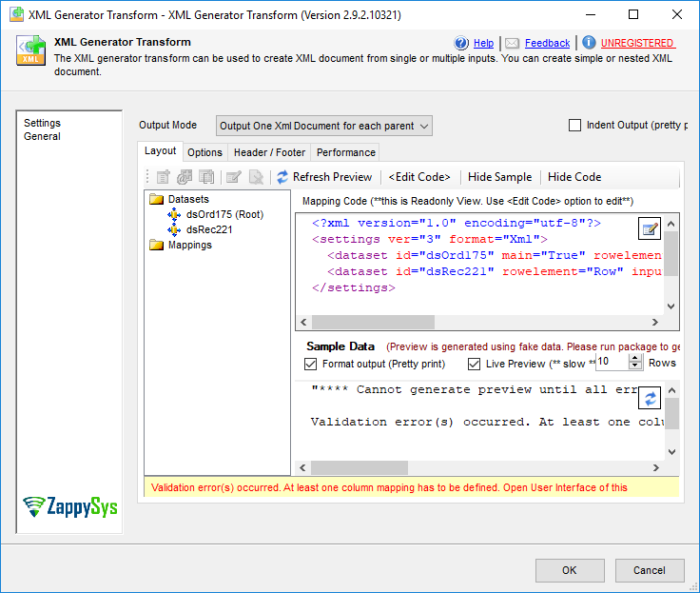Click the edit icon in Mapping Code box
Image resolution: width=700 pixels, height=593 pixels.
point(650,228)
